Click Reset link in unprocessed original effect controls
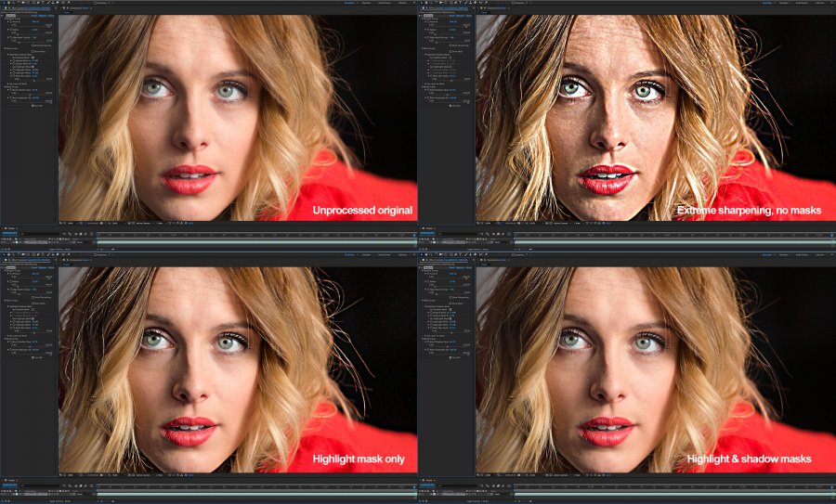Screen dimensions: 836x504 tap(35, 16)
